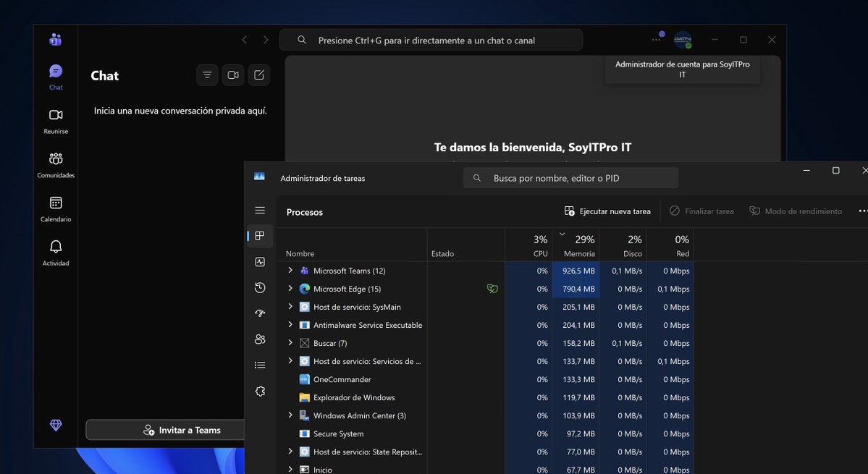Screen dimensions: 868x474
Task: Select the Secure System process row
Action: tap(484, 433)
